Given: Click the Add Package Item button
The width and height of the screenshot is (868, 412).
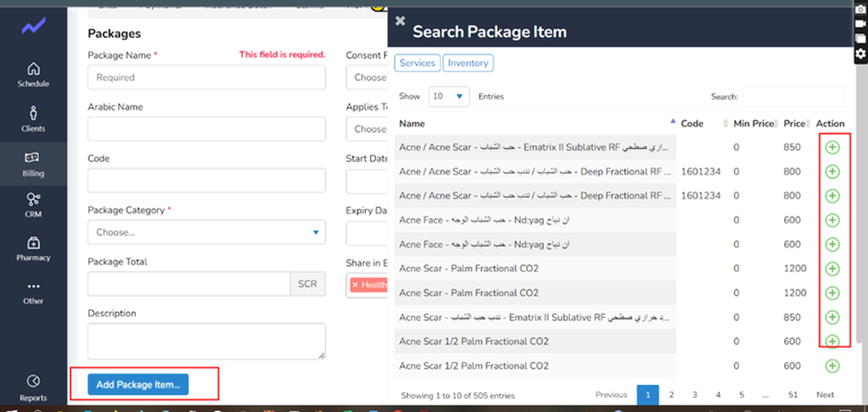Looking at the screenshot, I should pyautogui.click(x=138, y=384).
